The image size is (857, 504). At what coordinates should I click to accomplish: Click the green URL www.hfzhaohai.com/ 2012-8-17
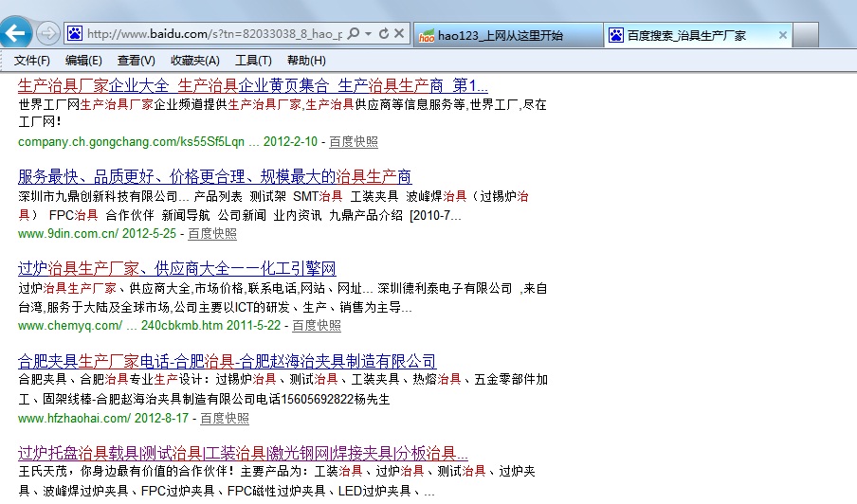(102, 419)
